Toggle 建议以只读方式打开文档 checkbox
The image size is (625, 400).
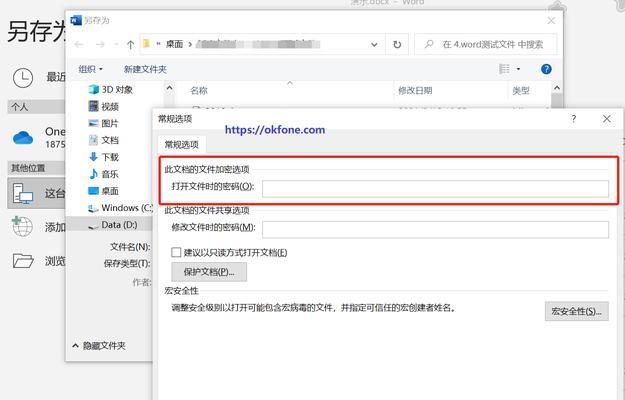176,252
